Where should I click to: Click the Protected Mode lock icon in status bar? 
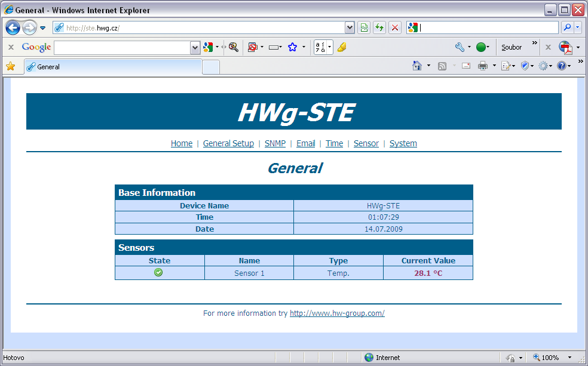point(510,358)
